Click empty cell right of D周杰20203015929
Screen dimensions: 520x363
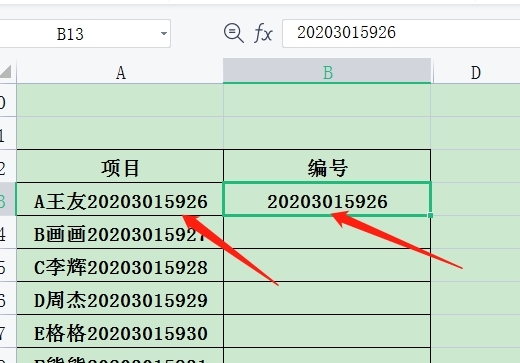[x=327, y=298]
